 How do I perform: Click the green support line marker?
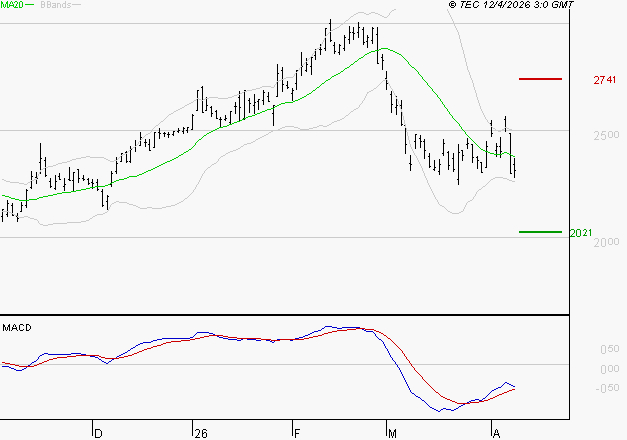pyautogui.click(x=540, y=232)
